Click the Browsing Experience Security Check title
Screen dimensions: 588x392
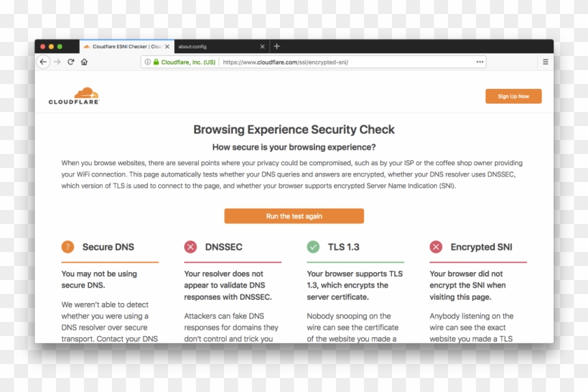tap(294, 129)
